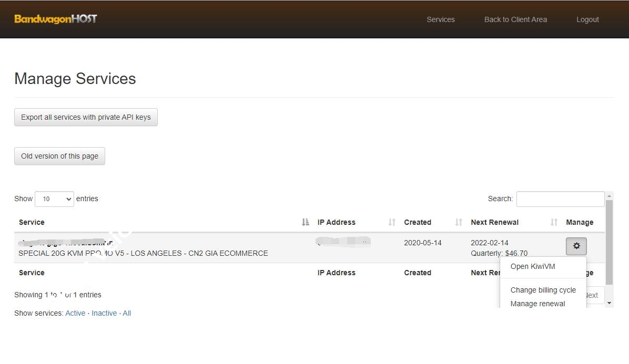
Task: Show only Active services
Action: (75, 313)
